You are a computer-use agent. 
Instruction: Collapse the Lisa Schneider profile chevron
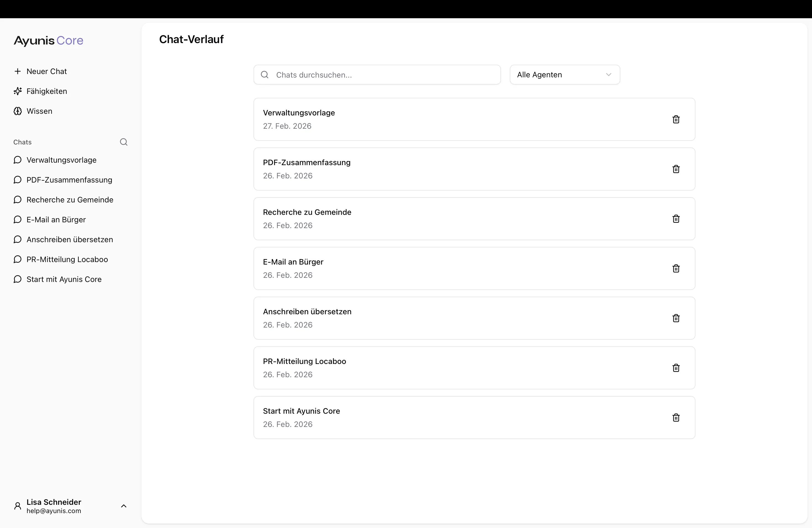click(x=123, y=506)
